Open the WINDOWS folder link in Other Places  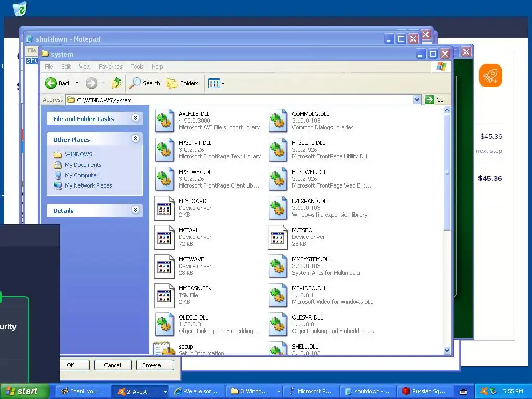pyautogui.click(x=78, y=154)
